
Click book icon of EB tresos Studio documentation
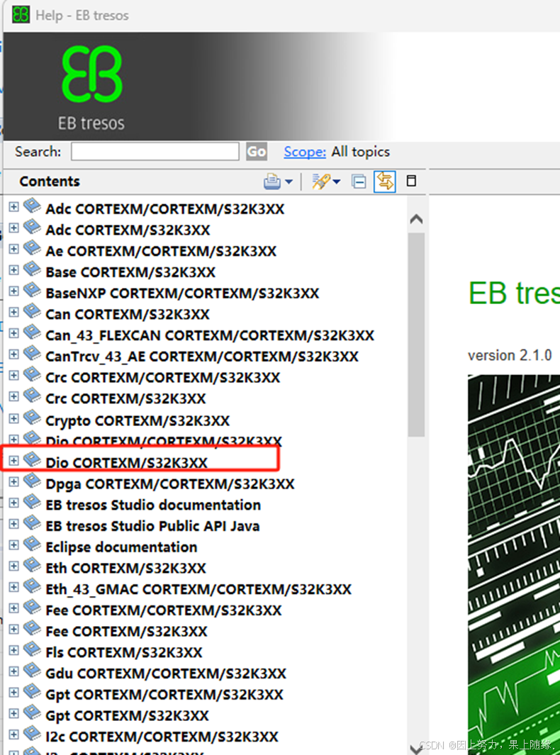33,502
